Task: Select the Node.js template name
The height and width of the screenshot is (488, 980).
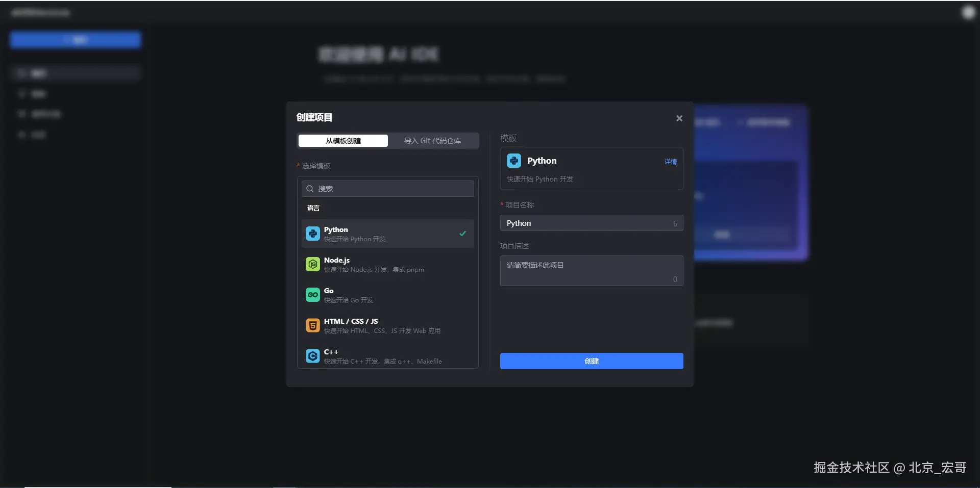Action: [x=337, y=260]
